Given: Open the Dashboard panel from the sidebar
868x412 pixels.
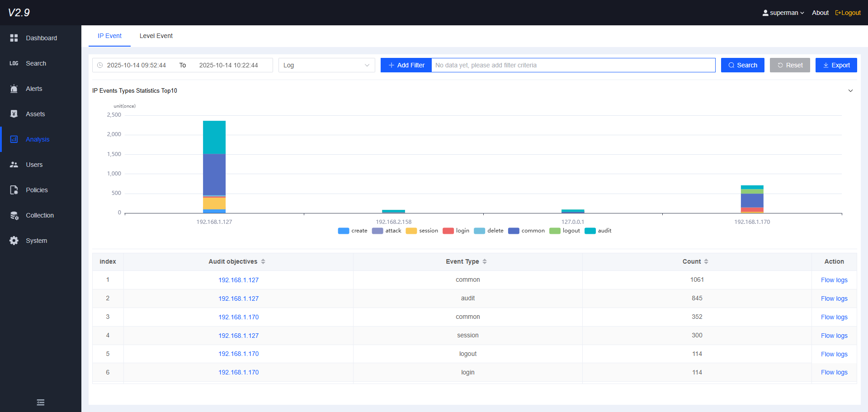Looking at the screenshot, I should pyautogui.click(x=40, y=38).
